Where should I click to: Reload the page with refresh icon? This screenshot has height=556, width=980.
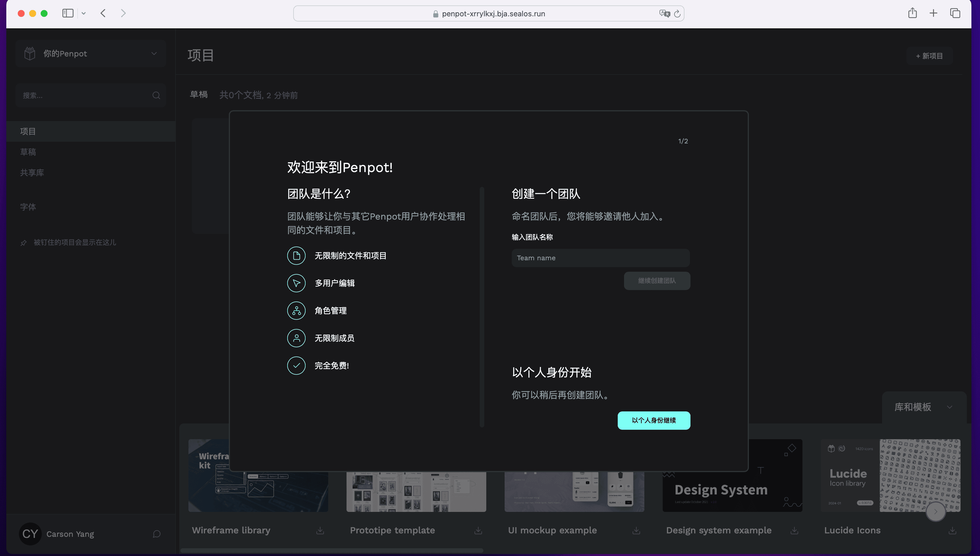677,14
